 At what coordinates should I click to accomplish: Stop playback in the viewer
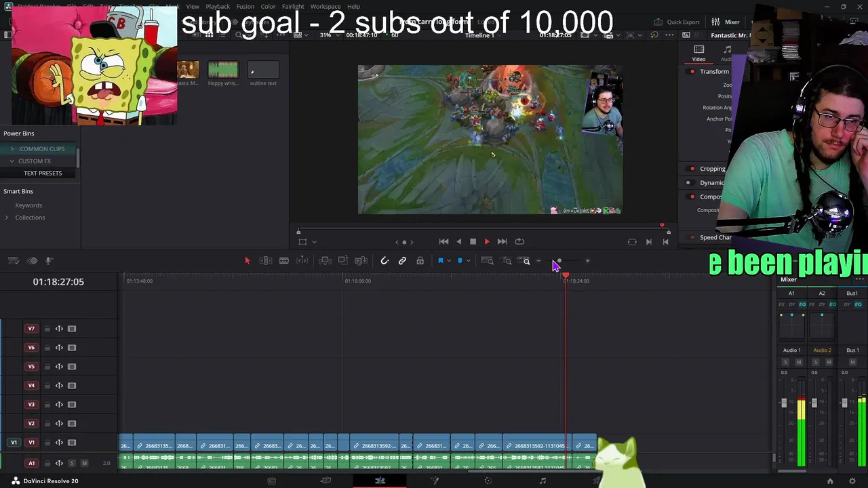tap(473, 241)
